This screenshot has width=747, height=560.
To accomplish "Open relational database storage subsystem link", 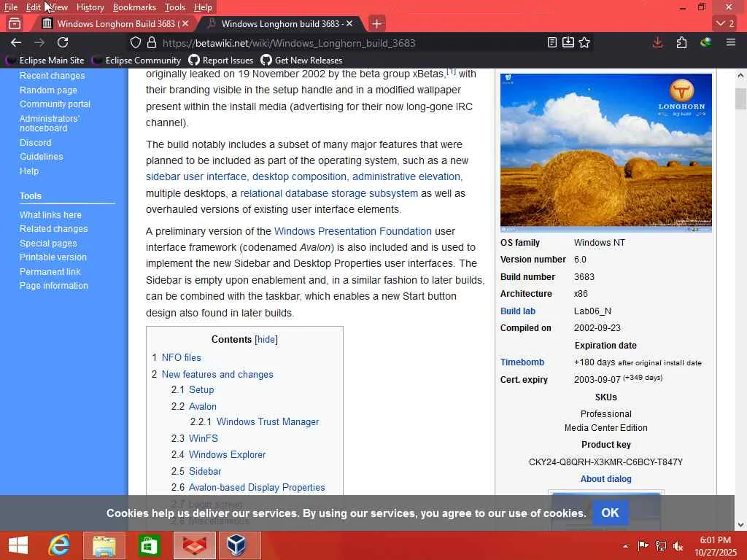I will (x=329, y=193).
